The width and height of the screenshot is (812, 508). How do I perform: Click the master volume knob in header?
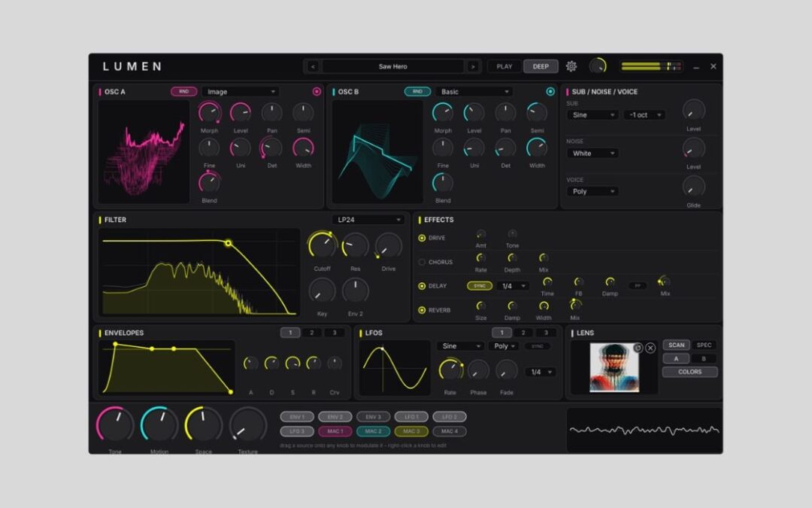pyautogui.click(x=598, y=65)
